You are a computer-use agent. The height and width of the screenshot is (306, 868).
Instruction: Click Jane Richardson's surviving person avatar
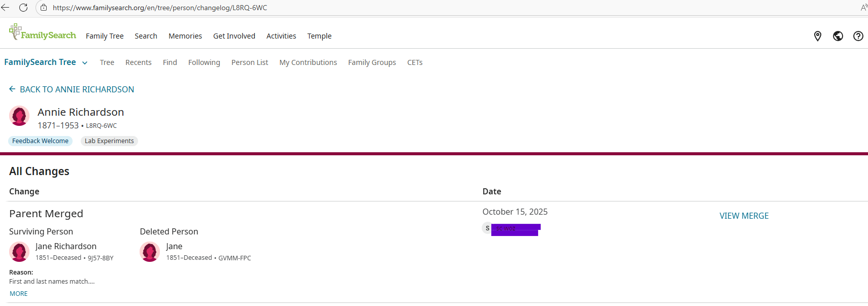[x=19, y=252]
